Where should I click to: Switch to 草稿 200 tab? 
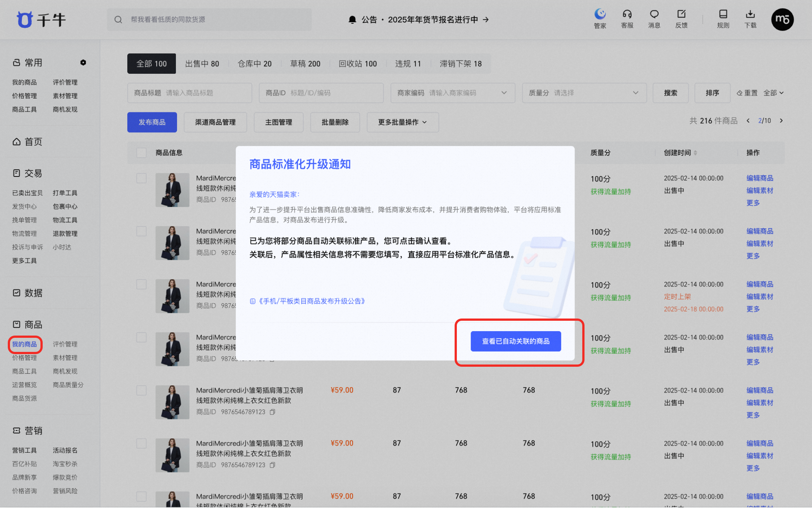[x=305, y=63]
